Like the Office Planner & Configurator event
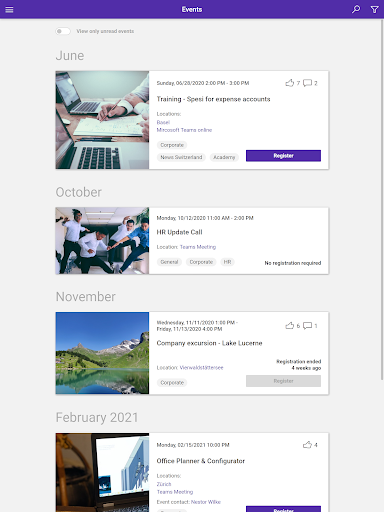 [307, 445]
